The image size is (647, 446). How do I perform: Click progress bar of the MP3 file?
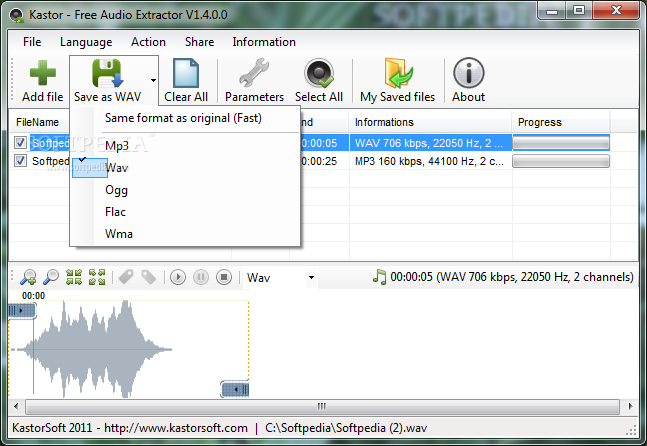(561, 161)
